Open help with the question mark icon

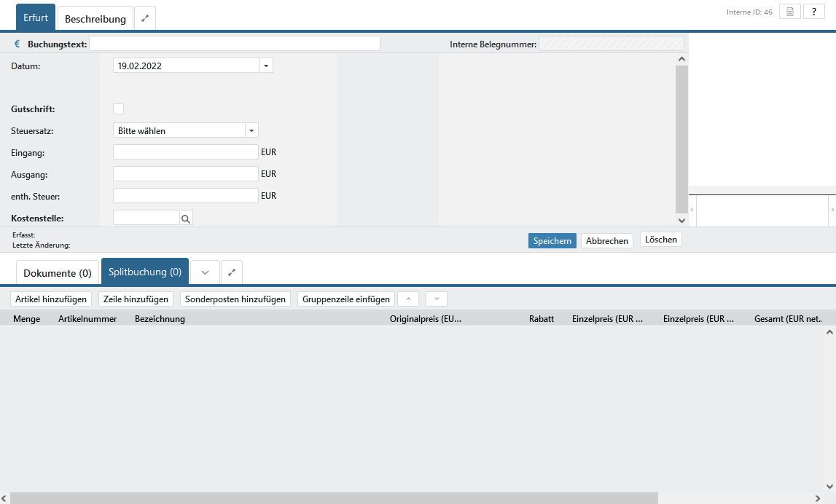[813, 12]
